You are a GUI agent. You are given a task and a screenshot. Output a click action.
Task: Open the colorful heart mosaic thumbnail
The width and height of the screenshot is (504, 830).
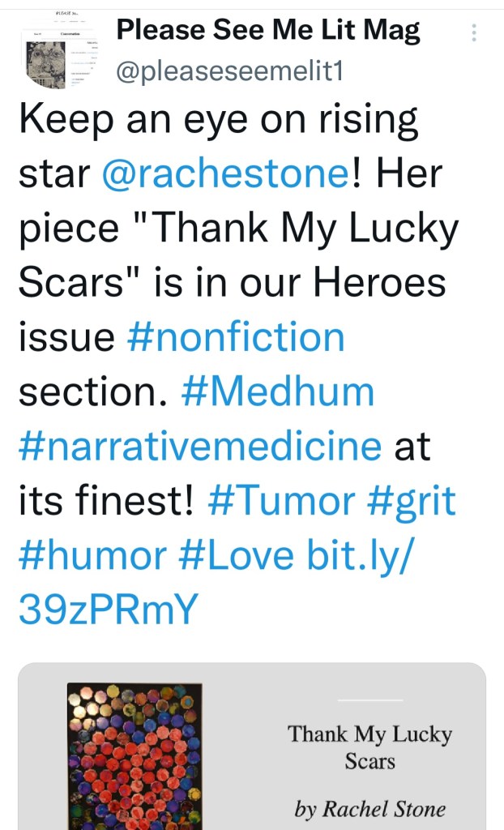click(x=134, y=755)
